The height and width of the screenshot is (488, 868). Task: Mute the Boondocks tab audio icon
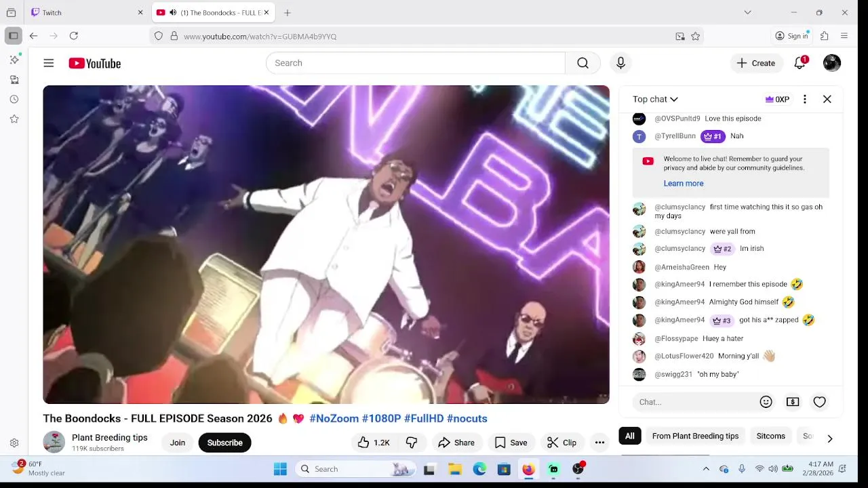coord(173,12)
